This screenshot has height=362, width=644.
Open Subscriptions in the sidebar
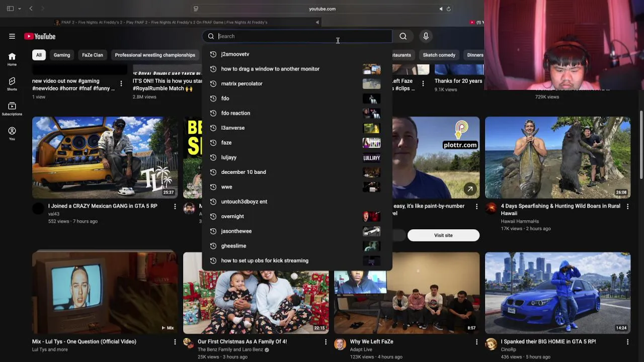point(12,109)
